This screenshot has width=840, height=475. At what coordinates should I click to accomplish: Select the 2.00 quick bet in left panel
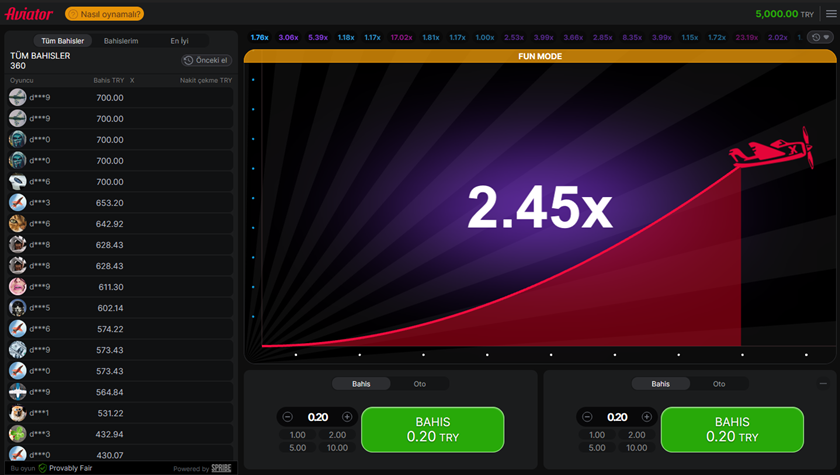(338, 435)
